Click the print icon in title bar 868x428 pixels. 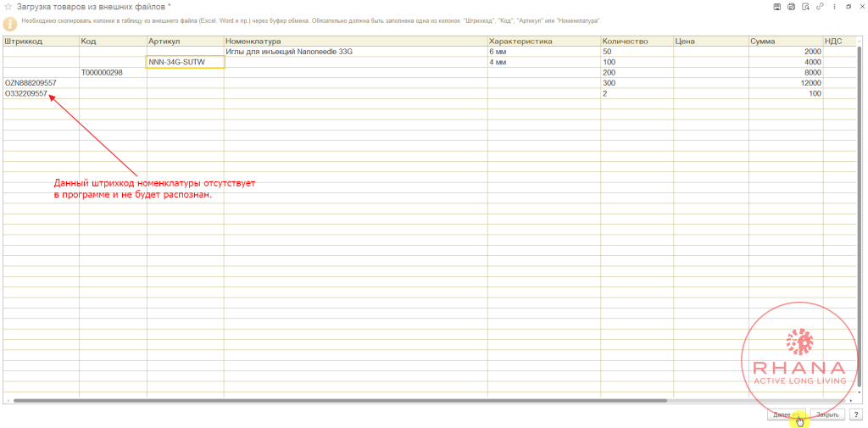[x=792, y=7]
